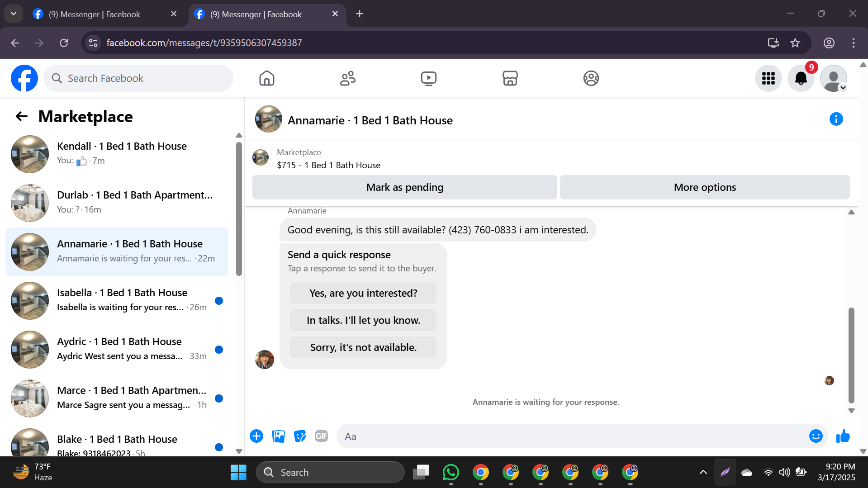Open the volume control in system tray
The height and width of the screenshot is (488, 868).
click(x=784, y=472)
